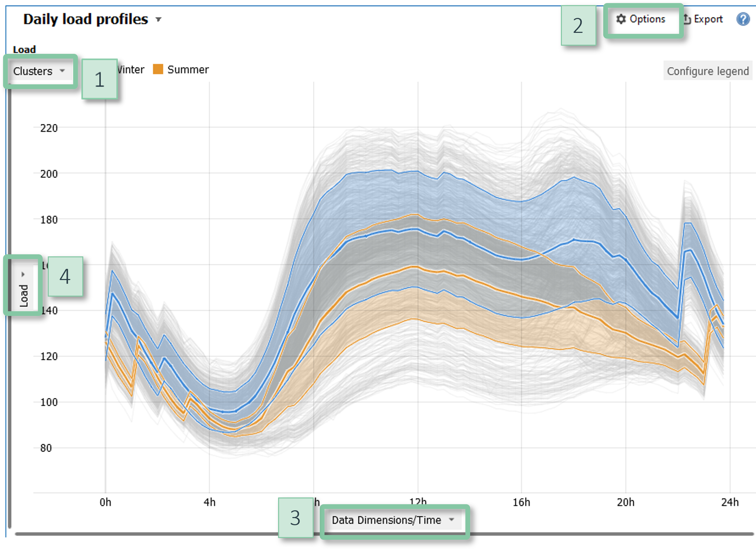
Task: Toggle the Summer legend label
Action: click(188, 70)
